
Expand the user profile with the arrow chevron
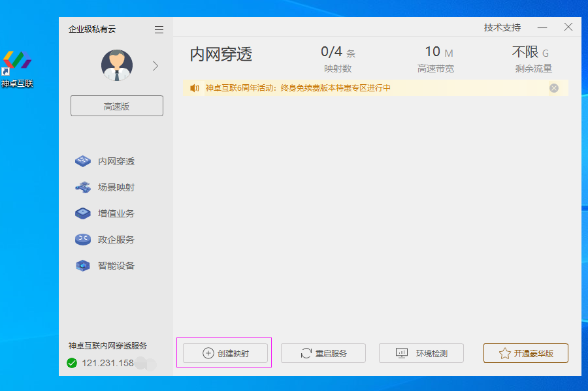tap(155, 65)
